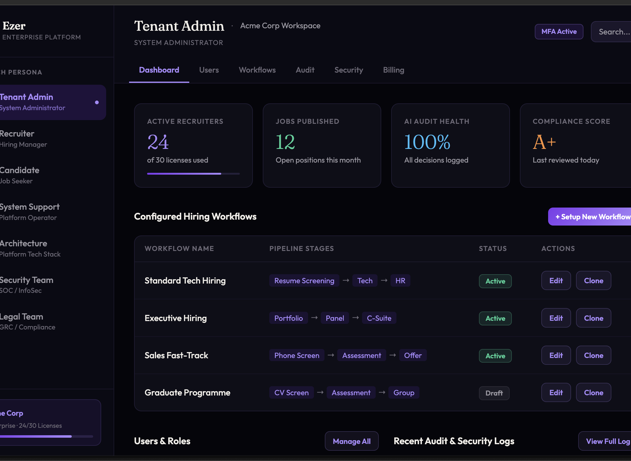Go to the Audit tab
631x461 pixels.
(305, 70)
